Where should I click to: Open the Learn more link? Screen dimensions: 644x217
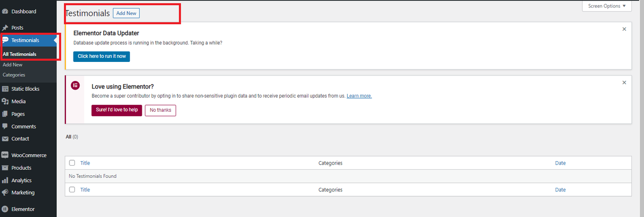(359, 96)
